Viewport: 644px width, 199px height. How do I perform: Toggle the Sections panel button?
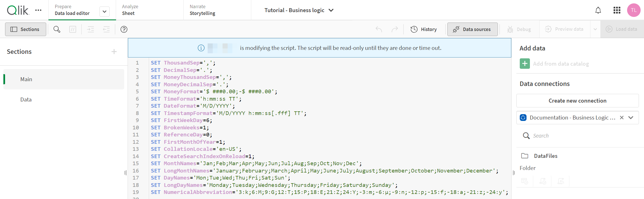[26, 29]
